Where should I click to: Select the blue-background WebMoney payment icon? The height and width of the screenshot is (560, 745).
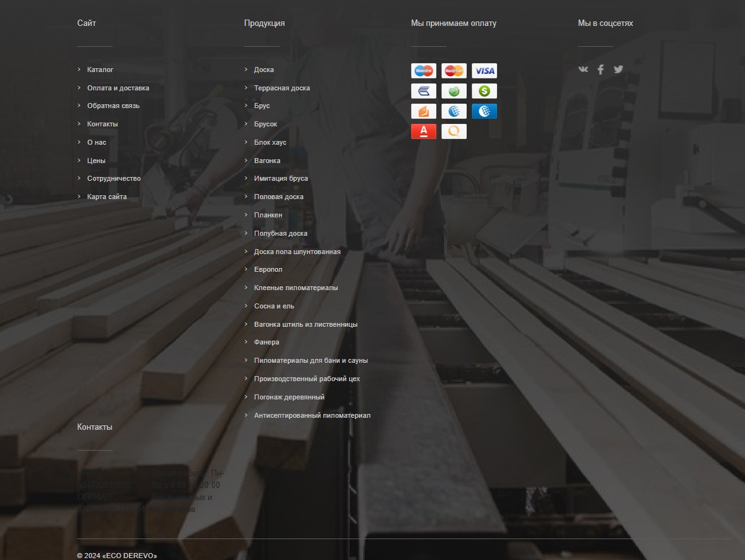[x=484, y=111]
